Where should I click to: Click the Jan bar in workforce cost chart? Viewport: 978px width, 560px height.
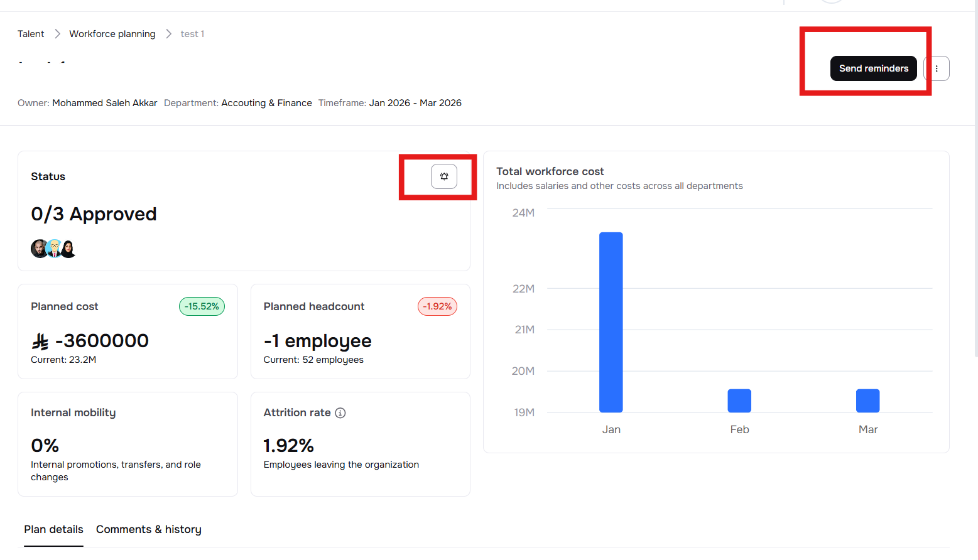click(x=611, y=322)
